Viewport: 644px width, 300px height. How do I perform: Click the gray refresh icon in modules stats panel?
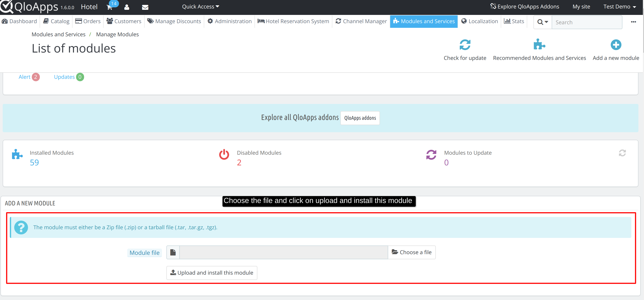pos(622,153)
